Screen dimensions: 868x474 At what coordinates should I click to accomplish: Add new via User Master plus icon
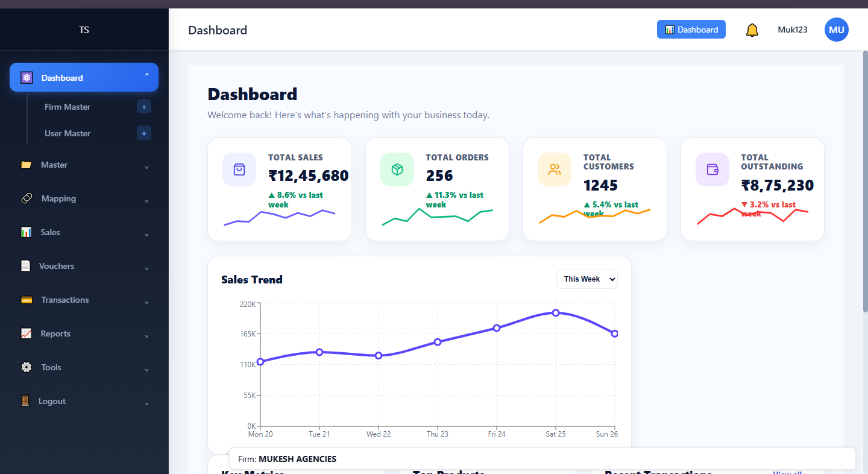click(144, 133)
